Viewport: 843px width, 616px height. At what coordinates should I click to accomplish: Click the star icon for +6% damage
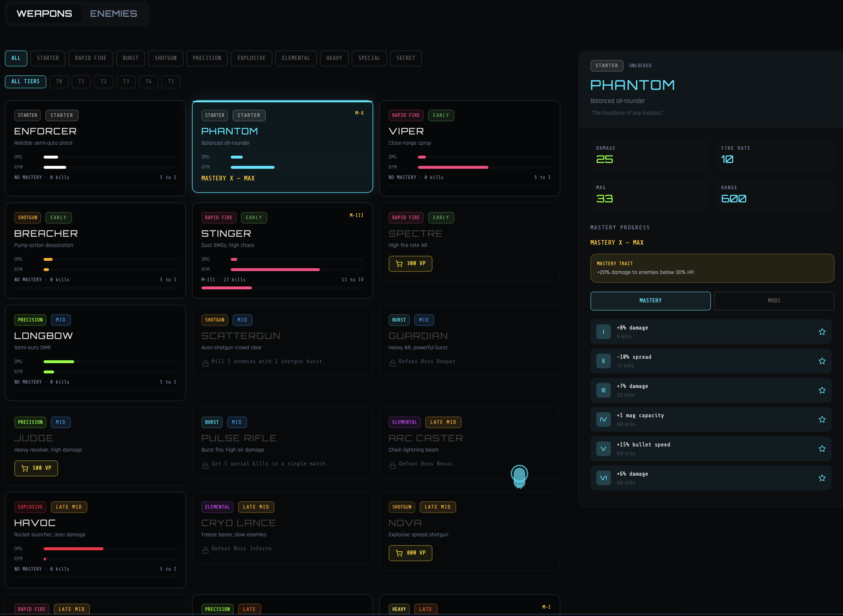pos(822,478)
